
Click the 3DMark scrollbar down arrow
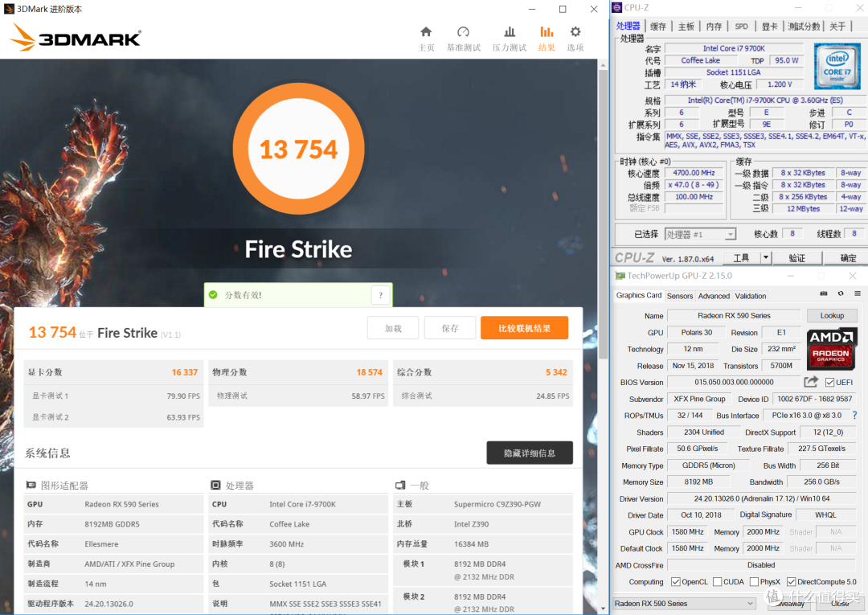pos(603,609)
